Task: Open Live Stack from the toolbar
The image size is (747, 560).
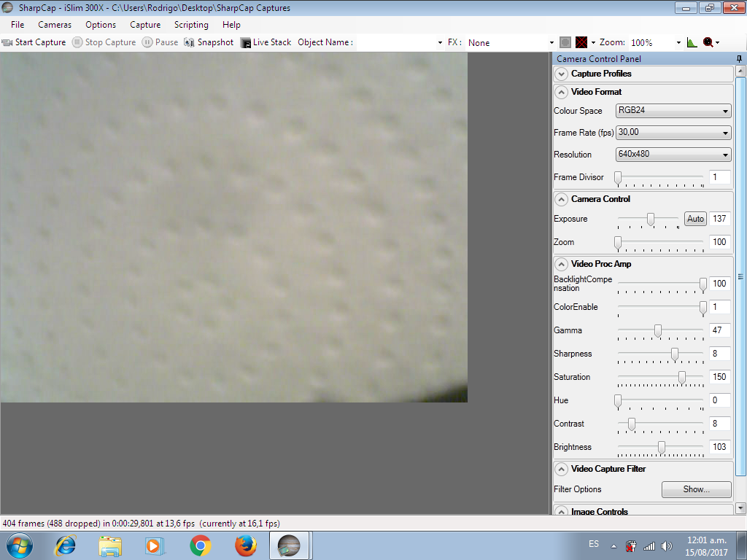Action: (266, 42)
